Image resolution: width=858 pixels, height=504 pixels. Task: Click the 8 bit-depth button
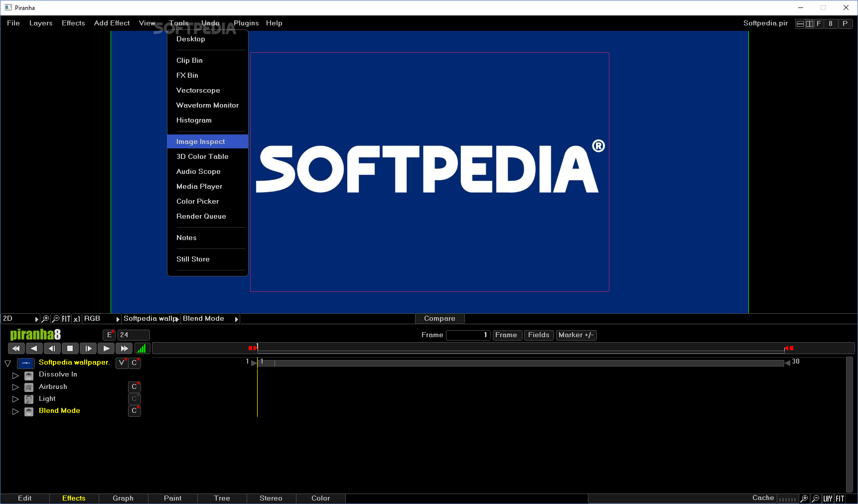coord(831,23)
